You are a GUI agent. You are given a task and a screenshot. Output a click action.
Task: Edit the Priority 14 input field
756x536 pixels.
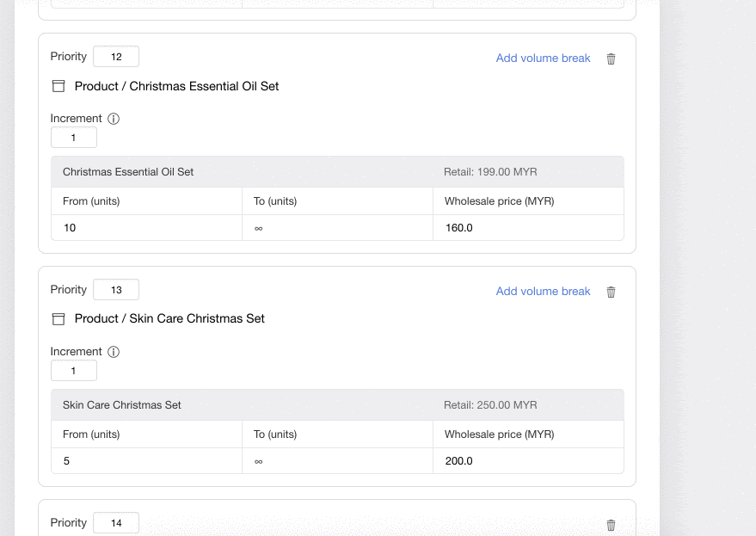(116, 522)
